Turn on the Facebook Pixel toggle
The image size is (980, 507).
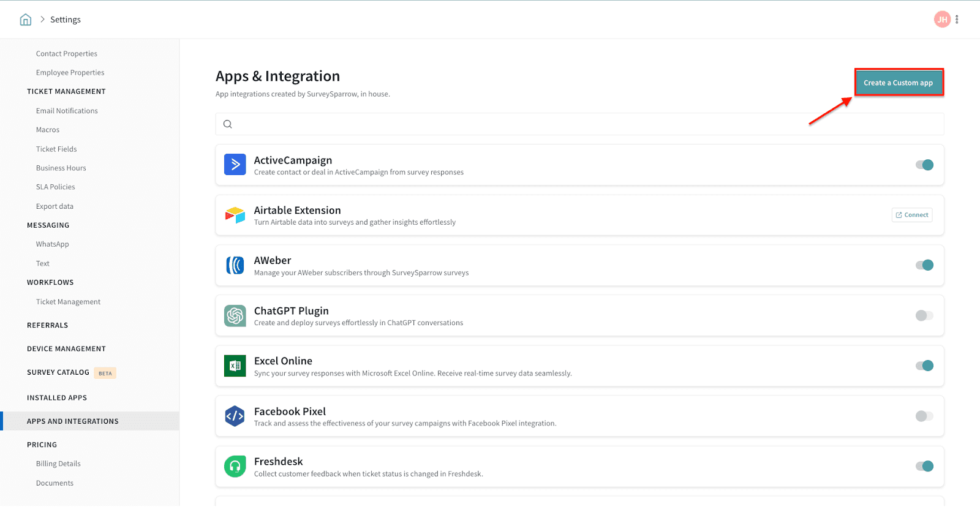[924, 416]
